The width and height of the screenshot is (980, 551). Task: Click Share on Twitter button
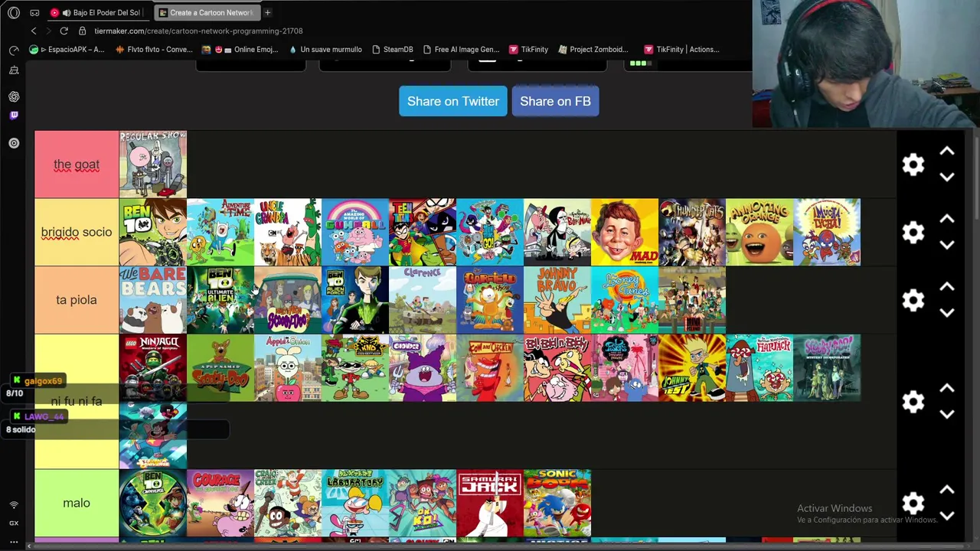coord(453,101)
